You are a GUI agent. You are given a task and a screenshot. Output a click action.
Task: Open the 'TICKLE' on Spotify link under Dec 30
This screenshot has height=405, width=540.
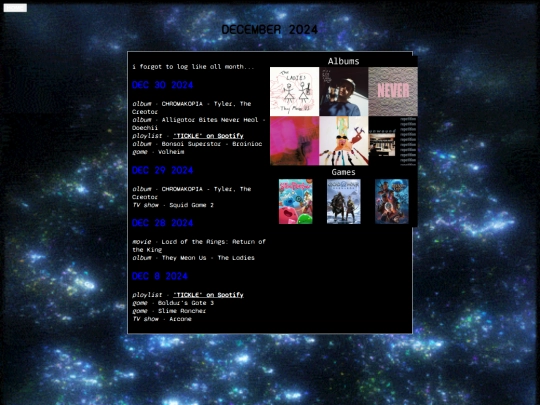coord(208,136)
